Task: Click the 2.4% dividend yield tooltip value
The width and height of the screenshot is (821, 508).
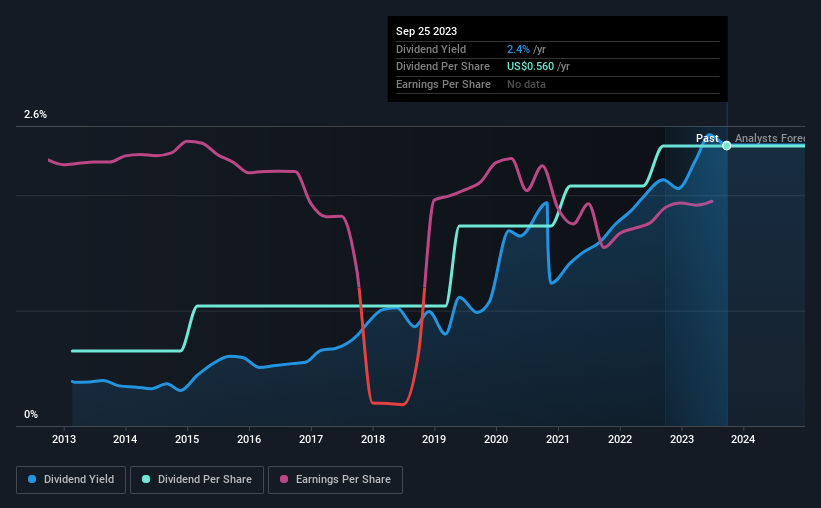Action: coord(518,49)
